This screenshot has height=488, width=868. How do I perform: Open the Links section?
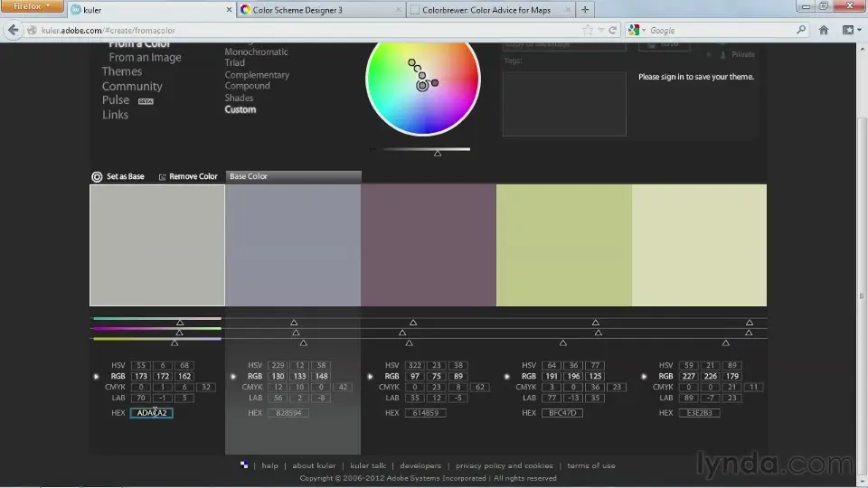(x=115, y=115)
